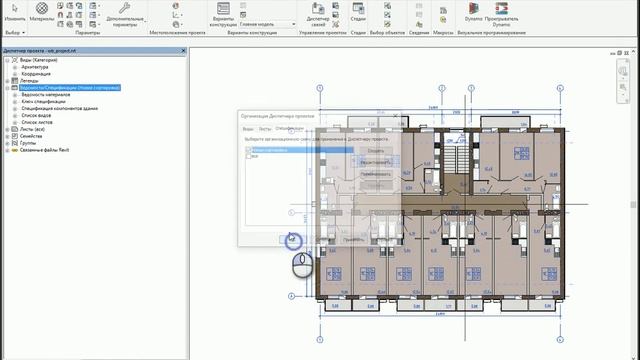Viewport: 640px width, 360px height.
Task: Open Warnings icon in Сведения panel
Action: 419,24
